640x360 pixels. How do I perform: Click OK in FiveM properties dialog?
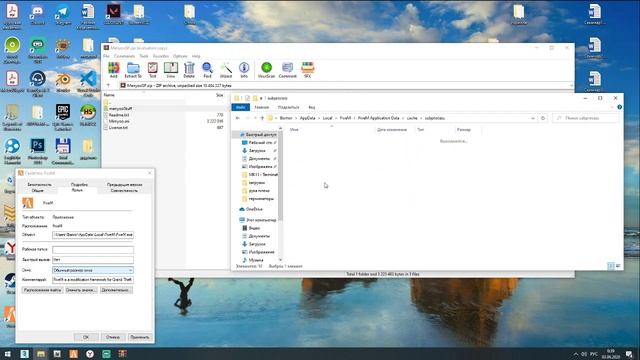[86, 337]
